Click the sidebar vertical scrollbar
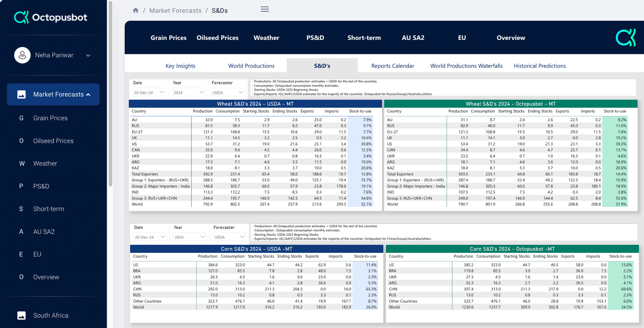 [110, 94]
